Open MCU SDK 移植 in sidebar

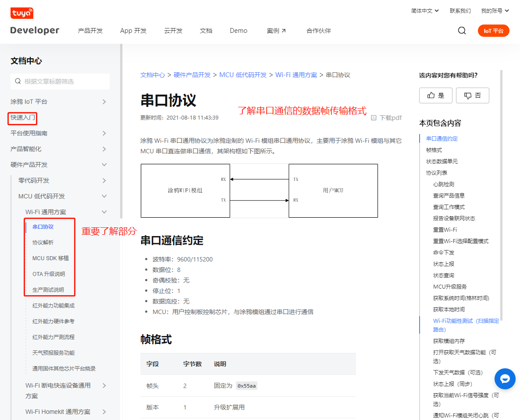tap(50, 258)
